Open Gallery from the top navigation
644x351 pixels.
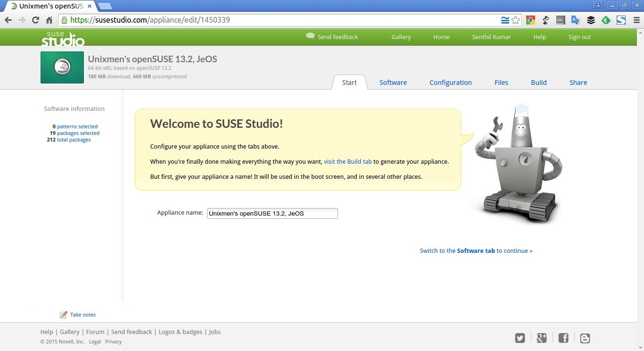tap(401, 37)
